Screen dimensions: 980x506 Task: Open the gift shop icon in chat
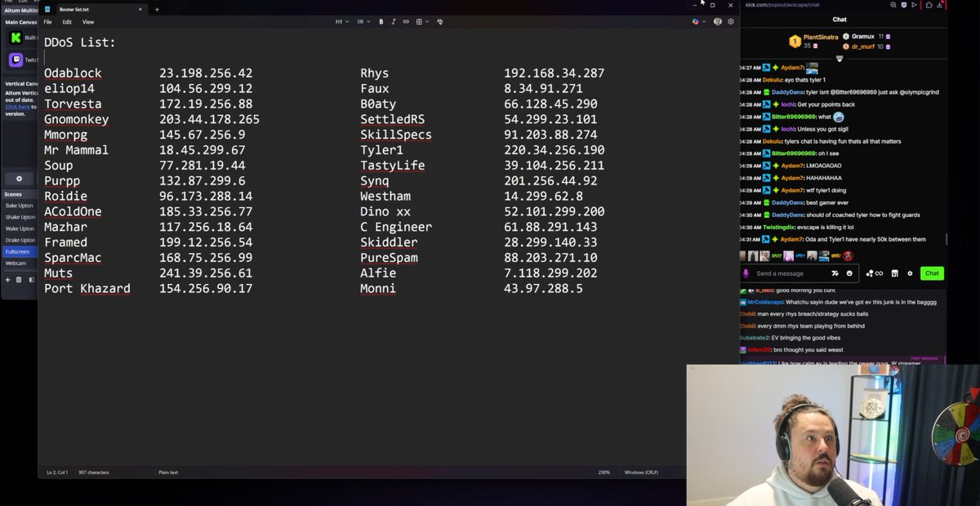coord(894,273)
